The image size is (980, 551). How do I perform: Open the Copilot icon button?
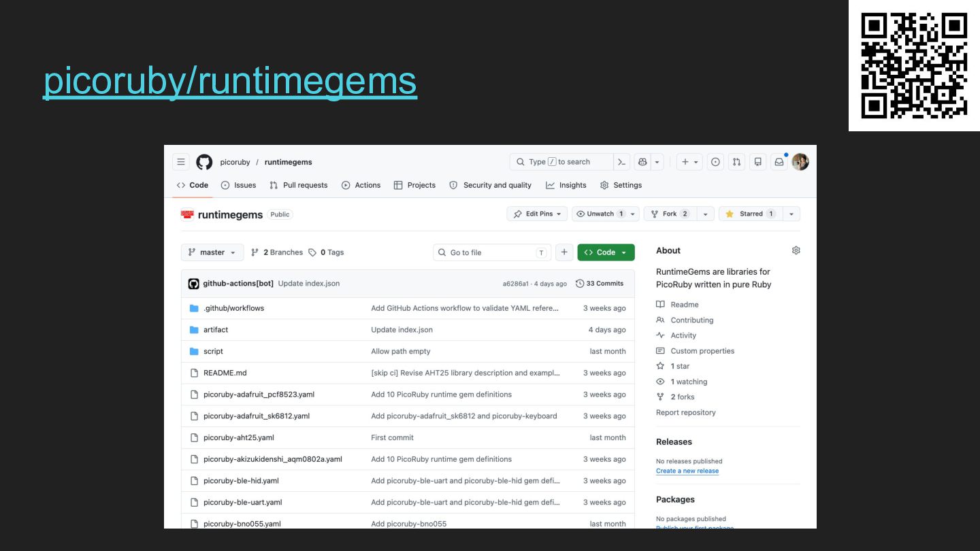(x=642, y=162)
